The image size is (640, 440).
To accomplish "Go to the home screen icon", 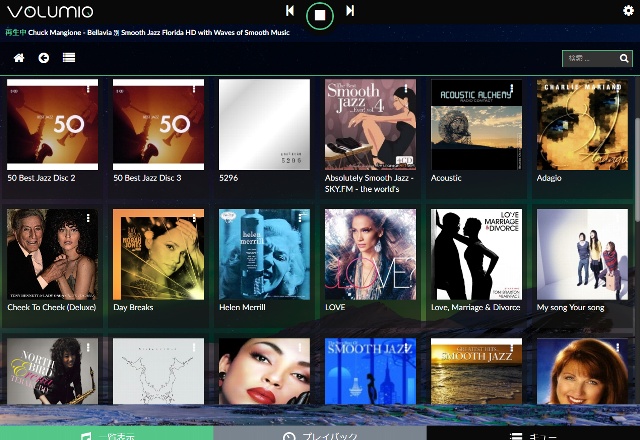I will coord(19,58).
